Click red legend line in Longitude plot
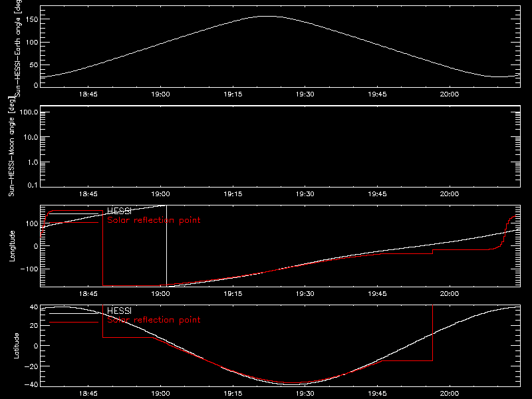Image resolution: width=532 pixels, height=399 pixels. (74, 223)
